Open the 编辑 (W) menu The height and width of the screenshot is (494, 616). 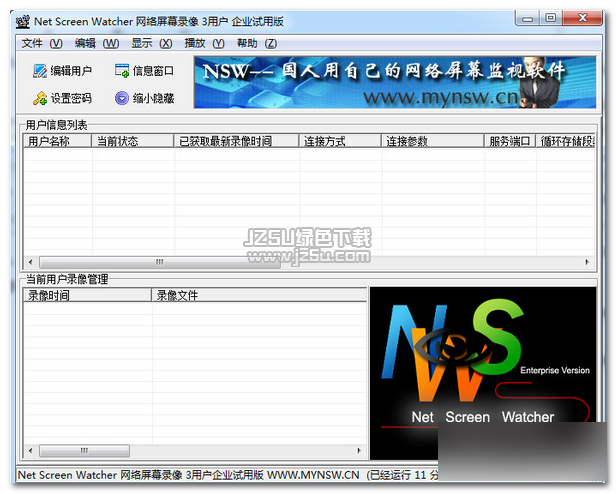tap(97, 43)
